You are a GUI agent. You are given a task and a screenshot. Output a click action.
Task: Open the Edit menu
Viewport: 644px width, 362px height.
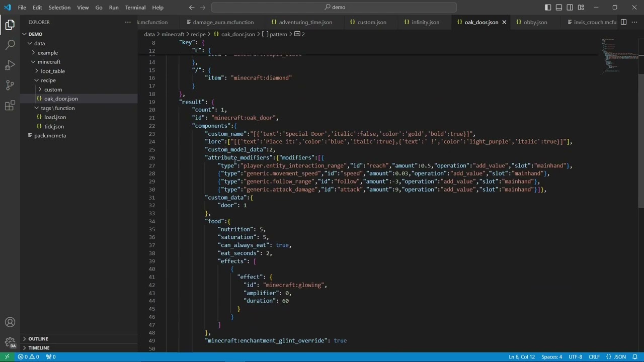click(37, 8)
